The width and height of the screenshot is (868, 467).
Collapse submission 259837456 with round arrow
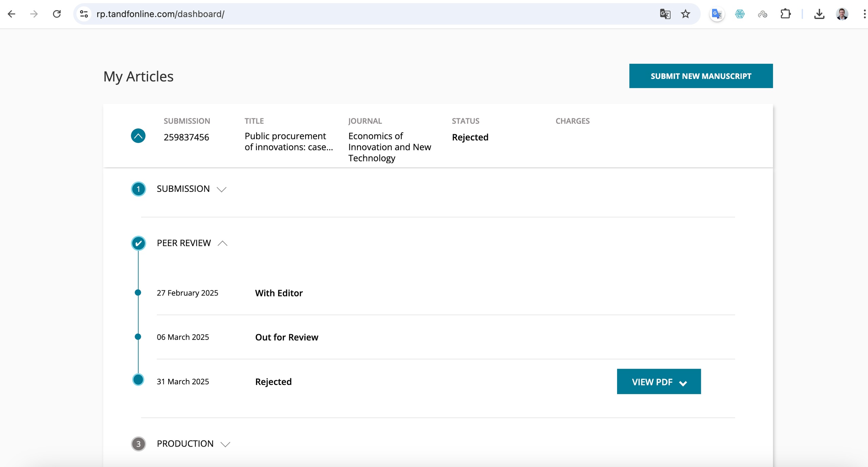pyautogui.click(x=138, y=136)
